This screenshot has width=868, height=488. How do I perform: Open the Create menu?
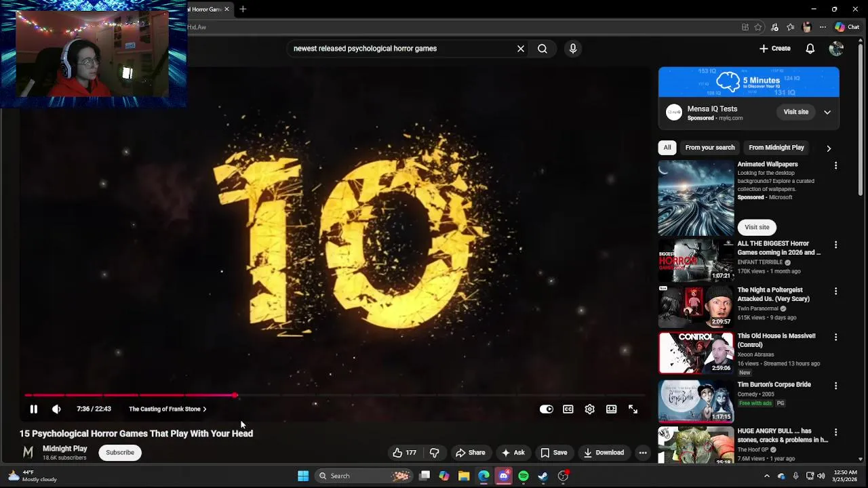point(775,49)
